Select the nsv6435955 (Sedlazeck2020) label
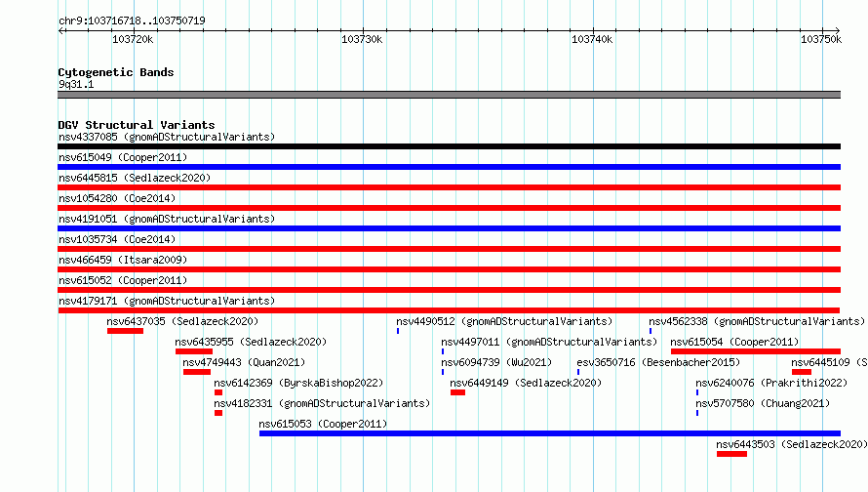Screen dimensions: 868x492 point(251,342)
